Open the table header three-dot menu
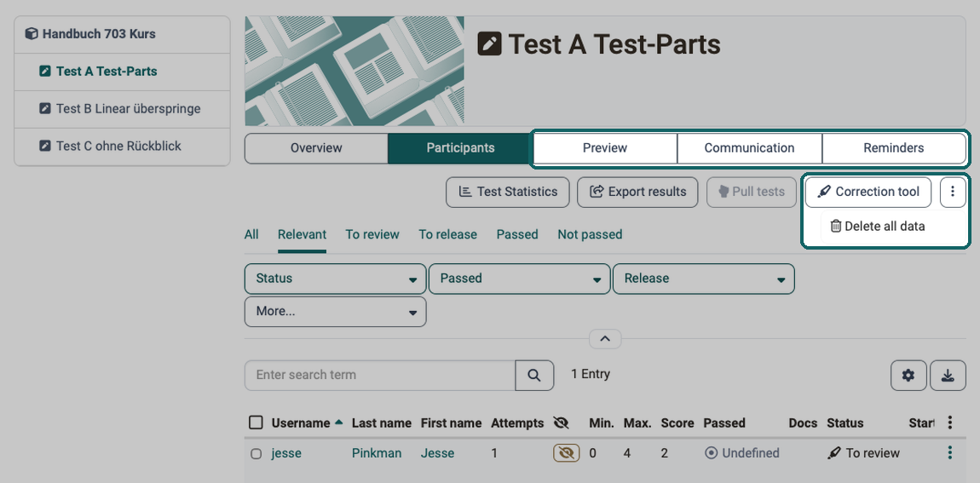 pyautogui.click(x=950, y=423)
